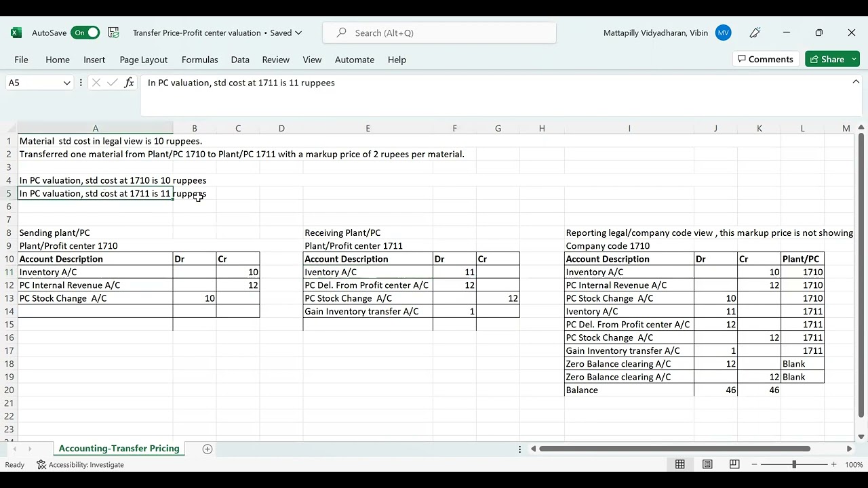Click the Excel application icon
868x488 pixels.
(x=16, y=33)
